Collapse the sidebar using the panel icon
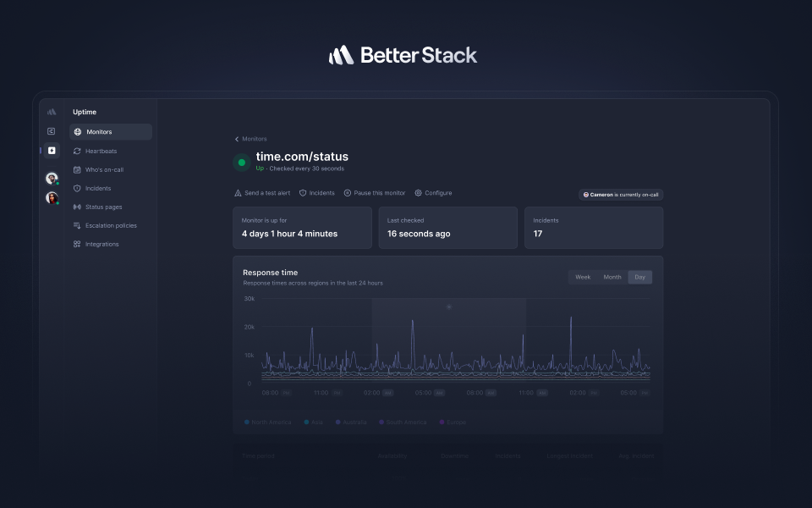 click(52, 131)
